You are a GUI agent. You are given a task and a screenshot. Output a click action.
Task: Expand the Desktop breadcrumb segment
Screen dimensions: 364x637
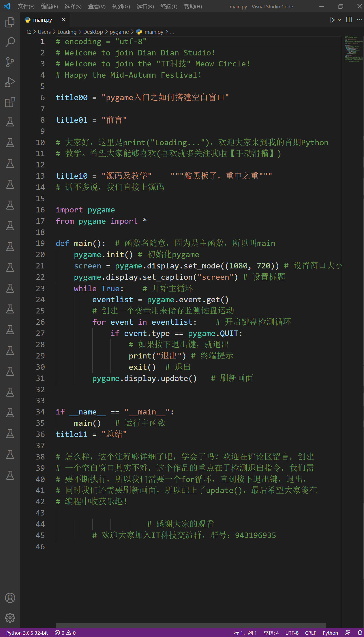click(x=93, y=32)
